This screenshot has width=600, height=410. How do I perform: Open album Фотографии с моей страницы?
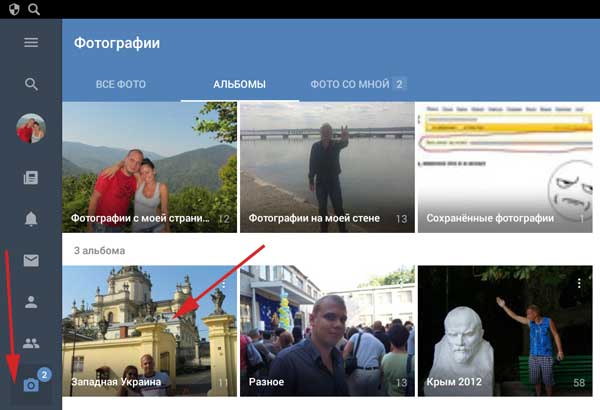point(150,168)
